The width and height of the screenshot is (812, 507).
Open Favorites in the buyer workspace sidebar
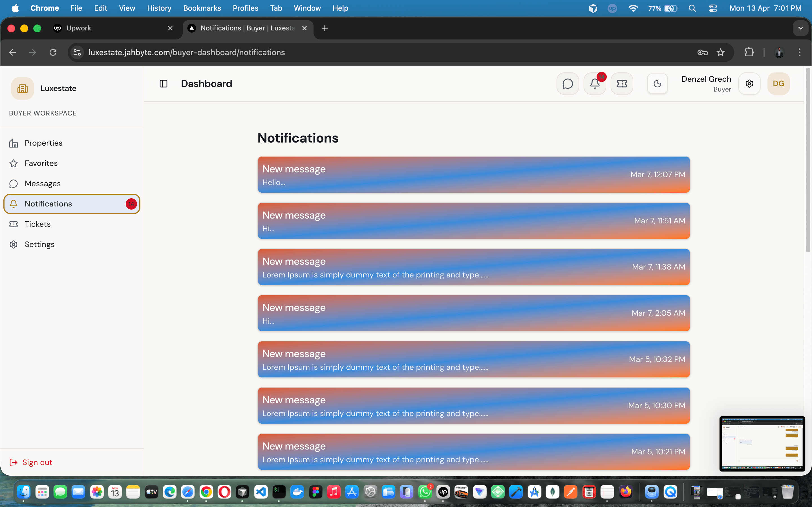[x=41, y=163]
